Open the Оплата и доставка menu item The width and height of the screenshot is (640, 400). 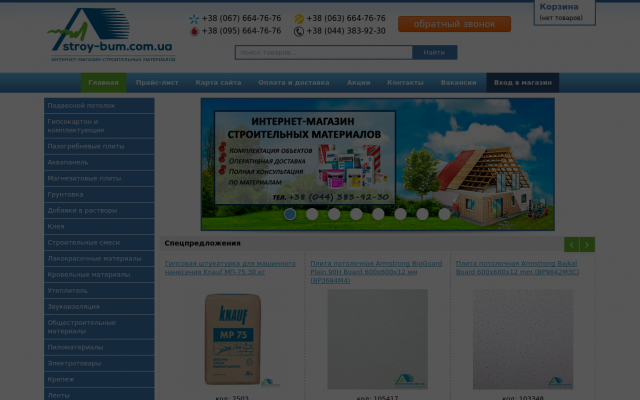pyautogui.click(x=293, y=82)
